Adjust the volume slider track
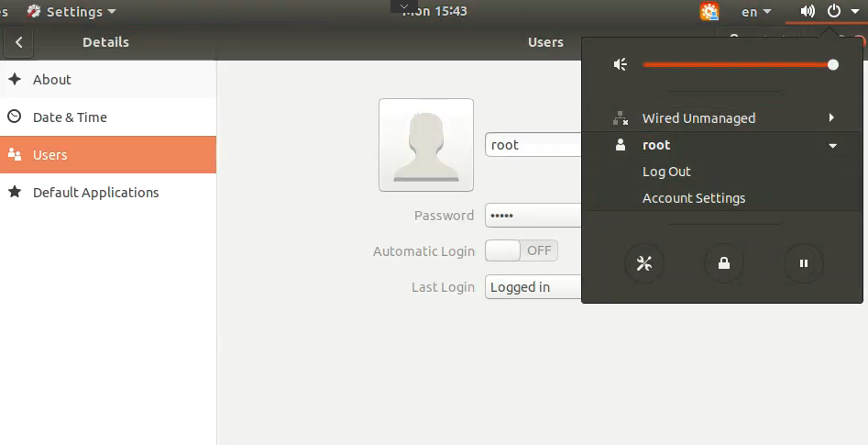The image size is (868, 445). coord(741,65)
